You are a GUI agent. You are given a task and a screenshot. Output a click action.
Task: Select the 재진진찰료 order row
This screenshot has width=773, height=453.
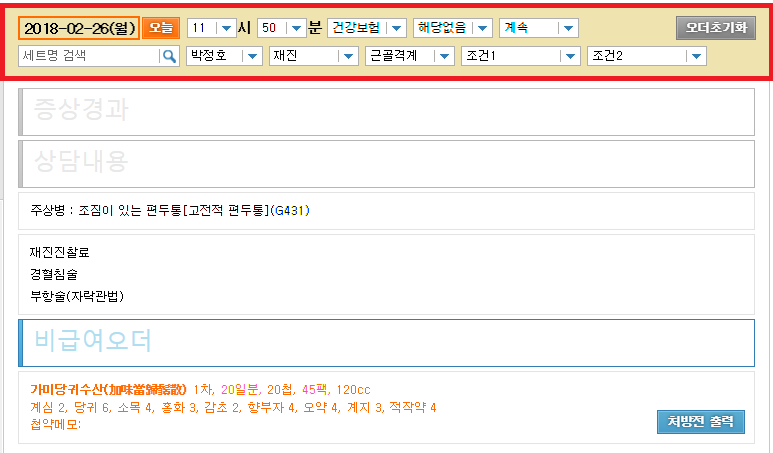coord(60,252)
